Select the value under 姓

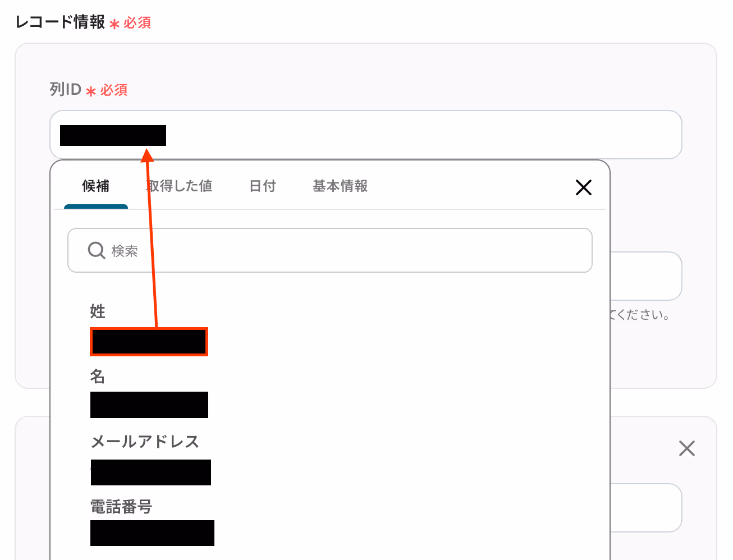[x=149, y=342]
